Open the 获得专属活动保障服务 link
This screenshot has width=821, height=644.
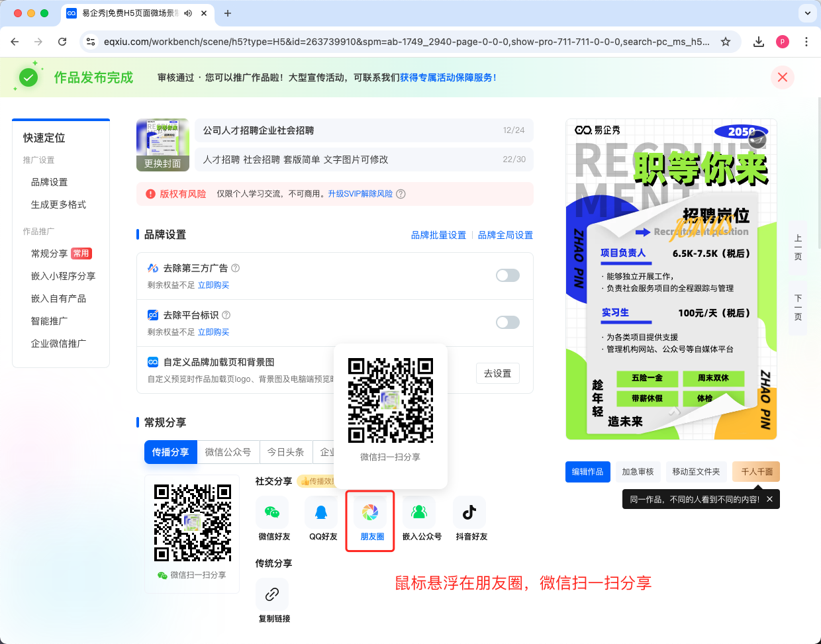click(448, 77)
